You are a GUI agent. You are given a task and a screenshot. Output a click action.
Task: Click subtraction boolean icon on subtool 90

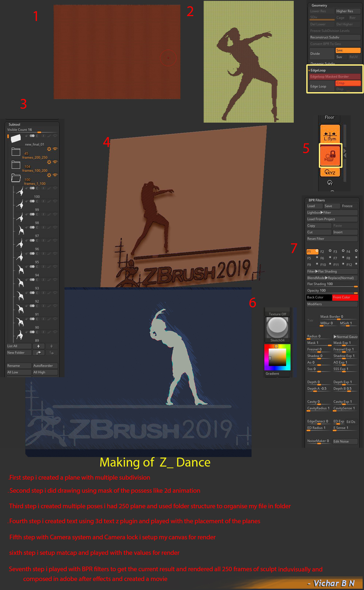pos(38,319)
